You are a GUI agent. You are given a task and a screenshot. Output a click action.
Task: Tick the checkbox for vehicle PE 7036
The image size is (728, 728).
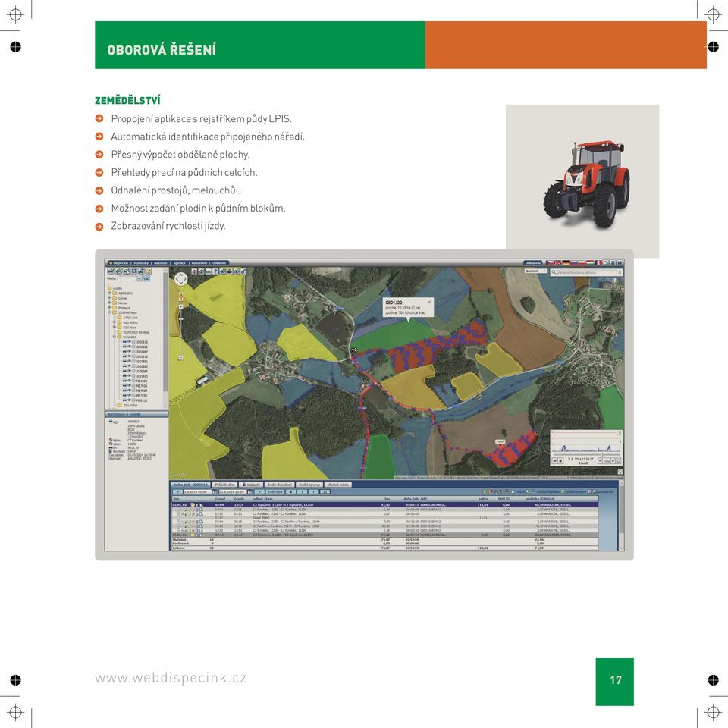(133, 385)
